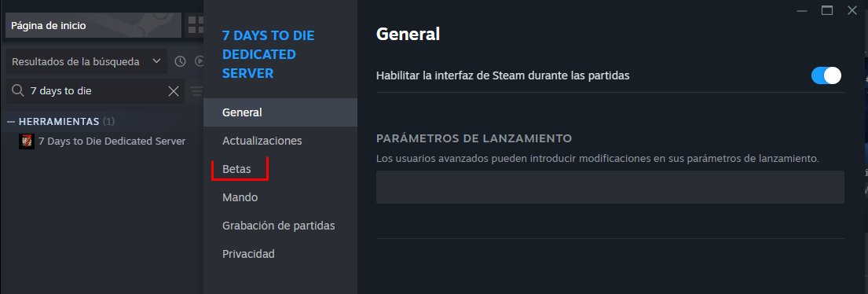Go to the Privacidad section
The height and width of the screenshot is (294, 868).
[248, 254]
